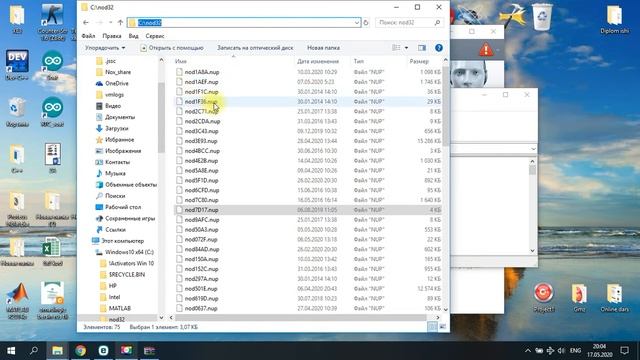Viewport: 640px width, 360px height.
Task: Open taskbar search magnifier
Action: click(34, 350)
